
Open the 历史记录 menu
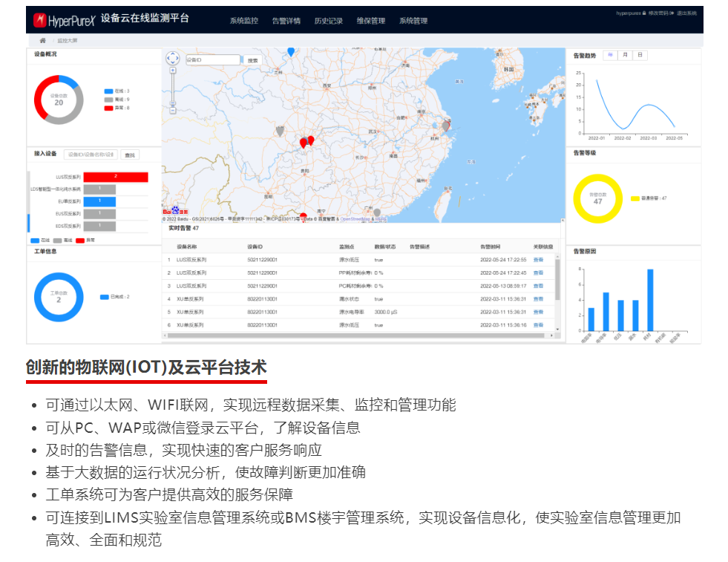coord(328,21)
